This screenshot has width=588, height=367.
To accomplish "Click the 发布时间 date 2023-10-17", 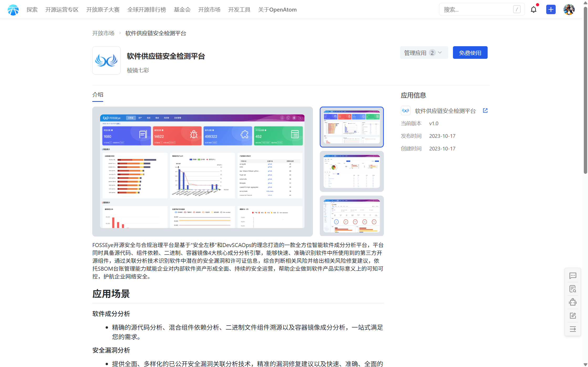I will click(442, 136).
